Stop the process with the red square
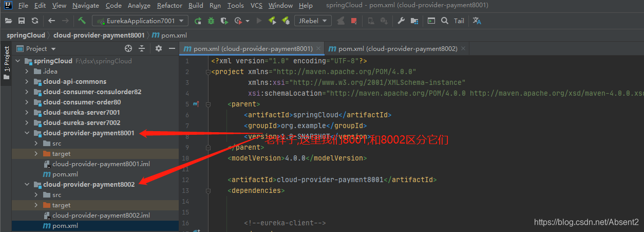Image resolution: width=644 pixels, height=232 pixels. click(x=354, y=21)
